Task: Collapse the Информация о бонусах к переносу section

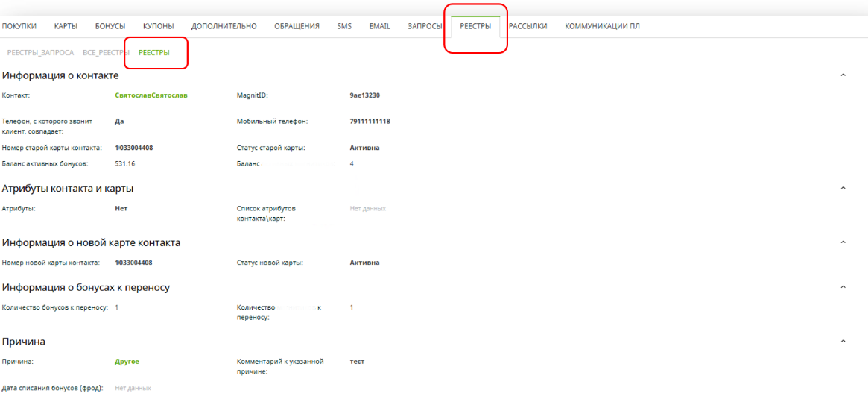Action: (843, 287)
